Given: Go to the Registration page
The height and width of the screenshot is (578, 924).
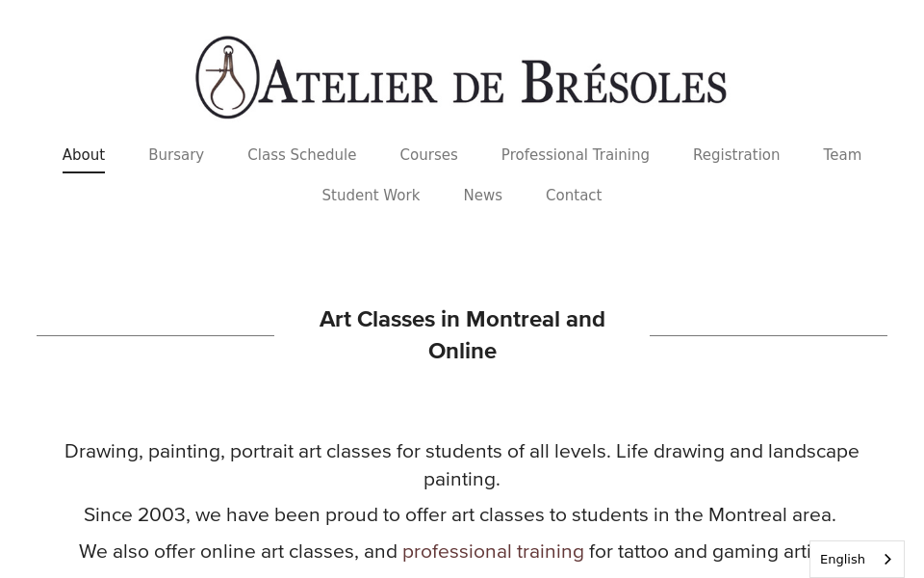Looking at the screenshot, I should [x=736, y=155].
